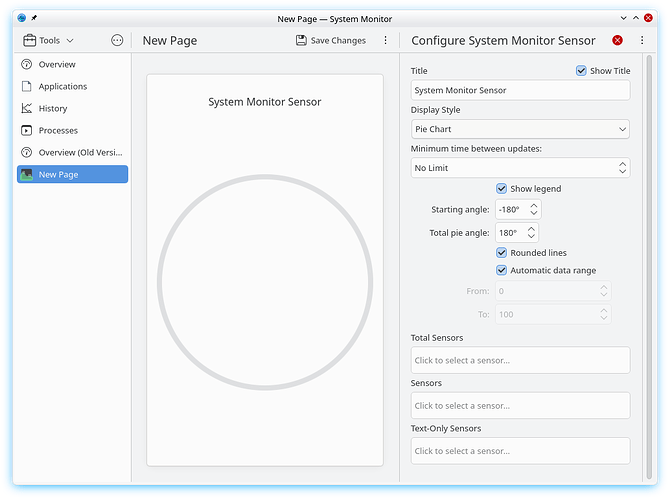Screen dimensions: 669x500
Task: Turn off Automatic data range
Action: pos(502,270)
